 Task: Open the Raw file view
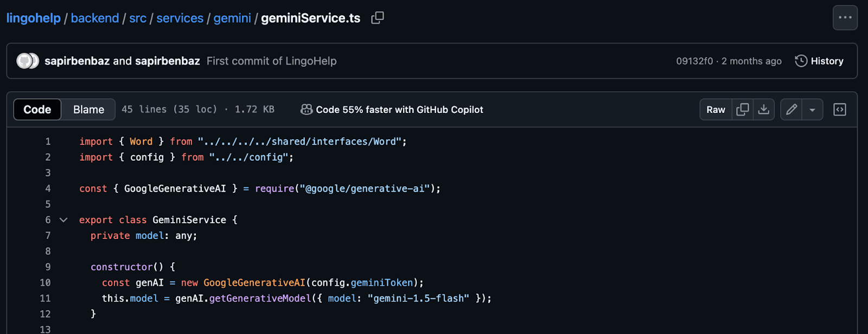716,110
